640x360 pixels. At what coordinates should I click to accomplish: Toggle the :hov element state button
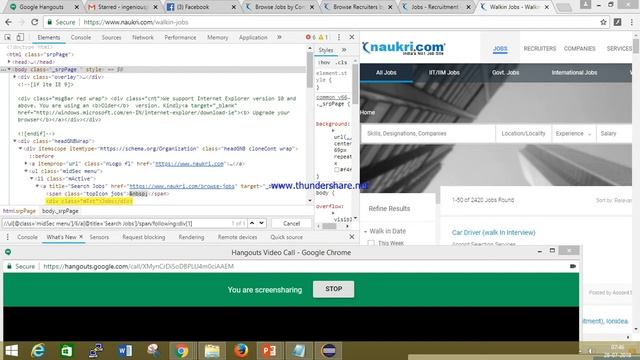pyautogui.click(x=324, y=62)
